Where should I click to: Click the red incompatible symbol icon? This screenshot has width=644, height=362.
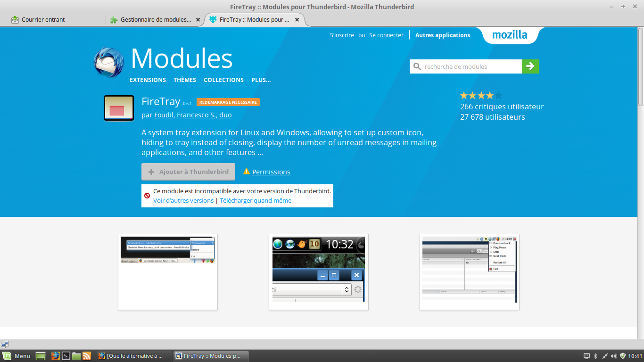(x=147, y=195)
